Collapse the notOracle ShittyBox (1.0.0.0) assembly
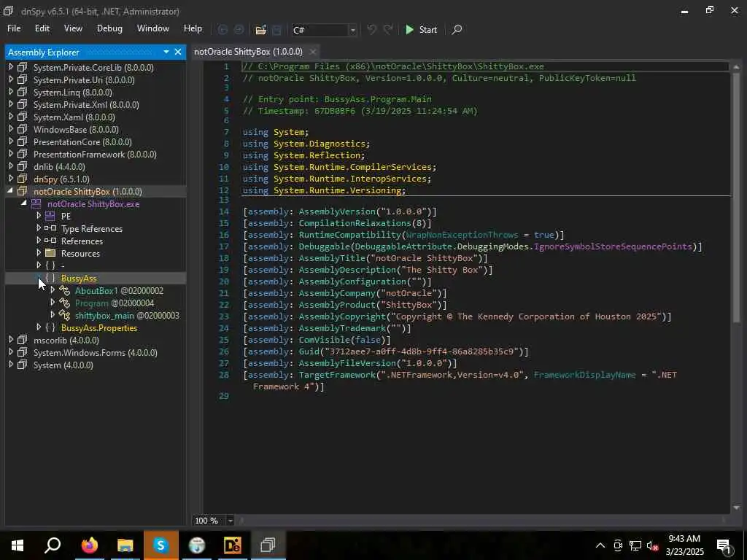This screenshot has height=560, width=747. pos(10,191)
